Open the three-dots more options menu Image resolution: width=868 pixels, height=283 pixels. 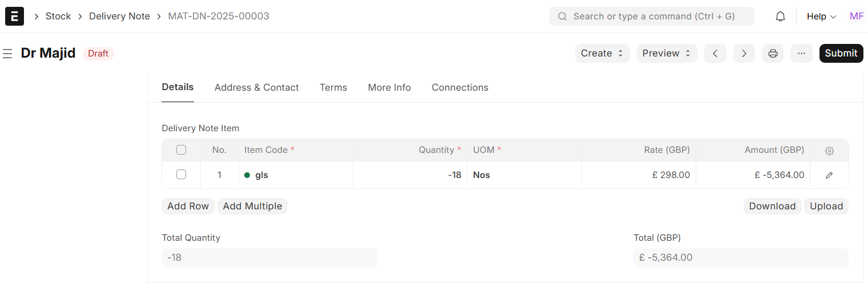(x=801, y=54)
